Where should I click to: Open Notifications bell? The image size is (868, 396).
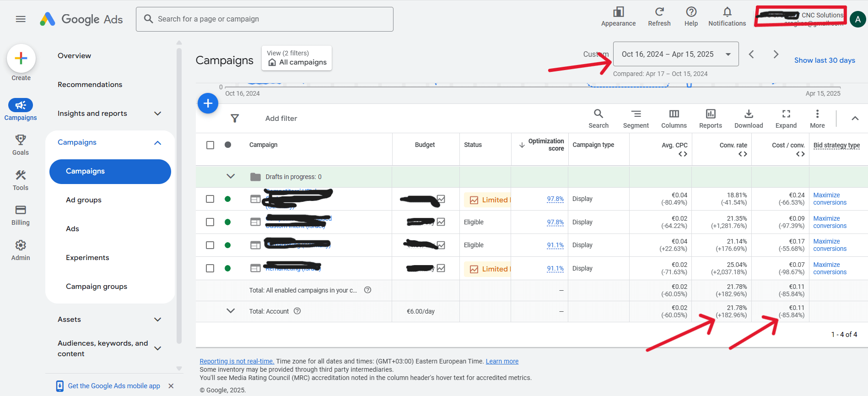click(x=727, y=16)
